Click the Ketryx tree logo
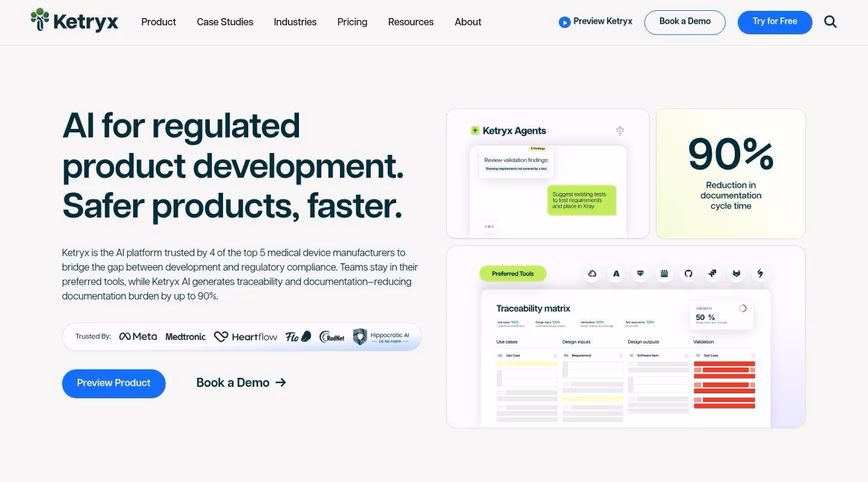This screenshot has width=868, height=482. tap(40, 19)
